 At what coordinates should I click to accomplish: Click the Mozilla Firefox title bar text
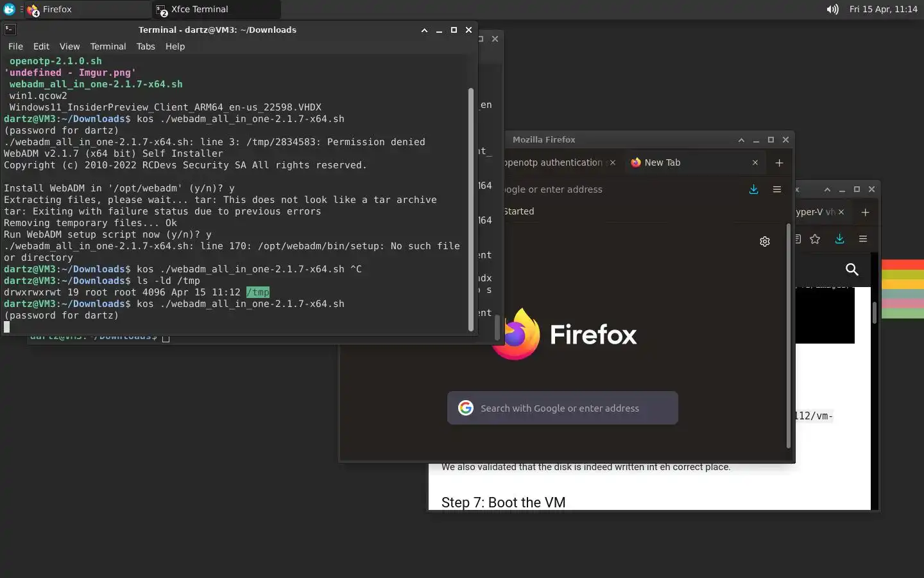544,139
